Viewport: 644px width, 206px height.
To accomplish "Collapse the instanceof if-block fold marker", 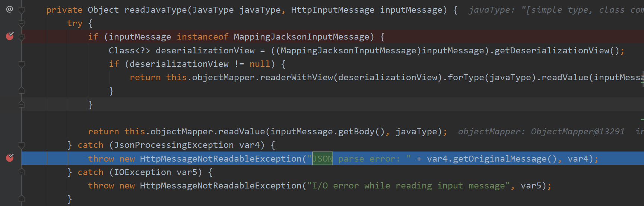I will (22, 37).
